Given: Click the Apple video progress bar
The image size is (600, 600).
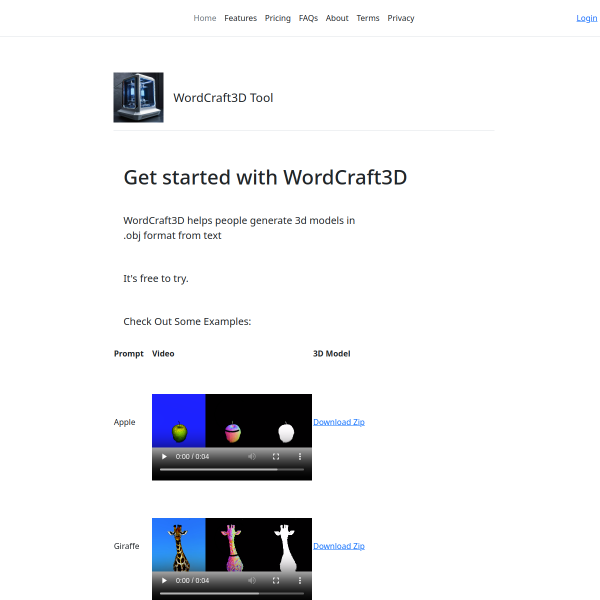Looking at the screenshot, I should (232, 469).
